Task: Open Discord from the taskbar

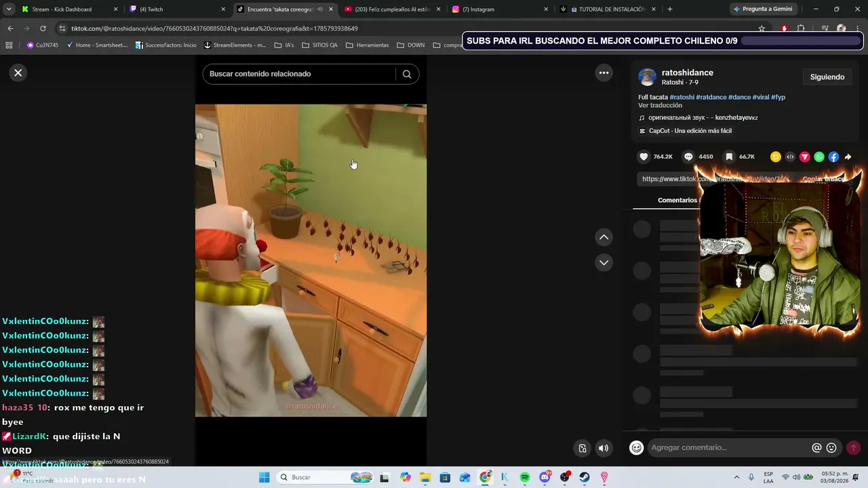Action: (x=545, y=477)
